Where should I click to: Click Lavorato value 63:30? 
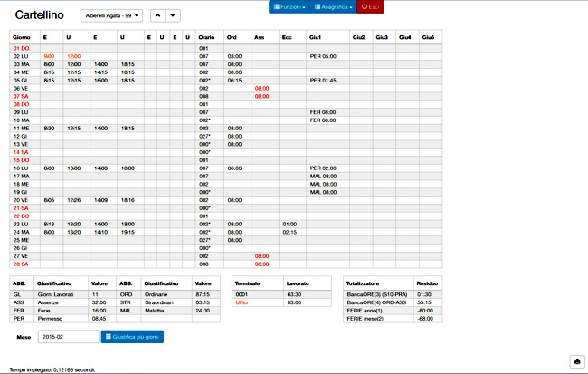click(x=294, y=295)
